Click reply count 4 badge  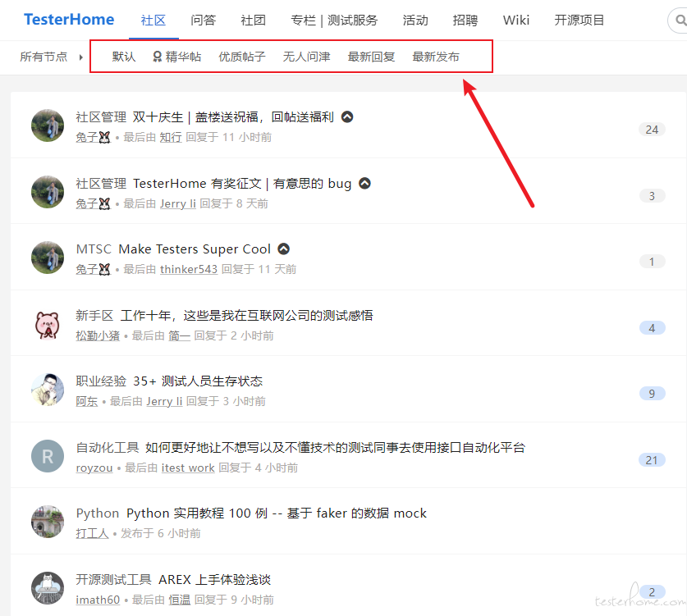[x=652, y=328]
